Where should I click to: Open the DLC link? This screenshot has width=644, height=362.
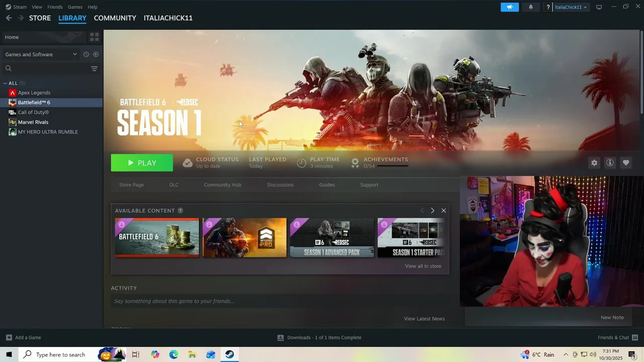(x=174, y=185)
